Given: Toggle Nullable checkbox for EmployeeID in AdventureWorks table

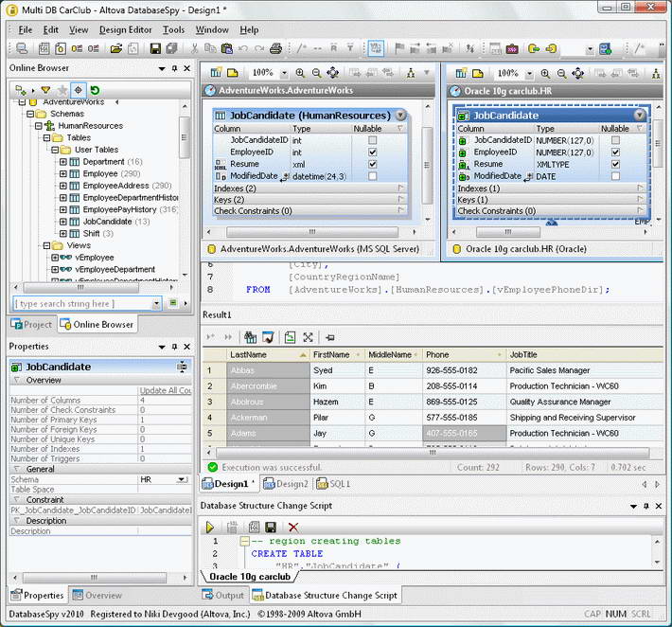Looking at the screenshot, I should (x=372, y=152).
